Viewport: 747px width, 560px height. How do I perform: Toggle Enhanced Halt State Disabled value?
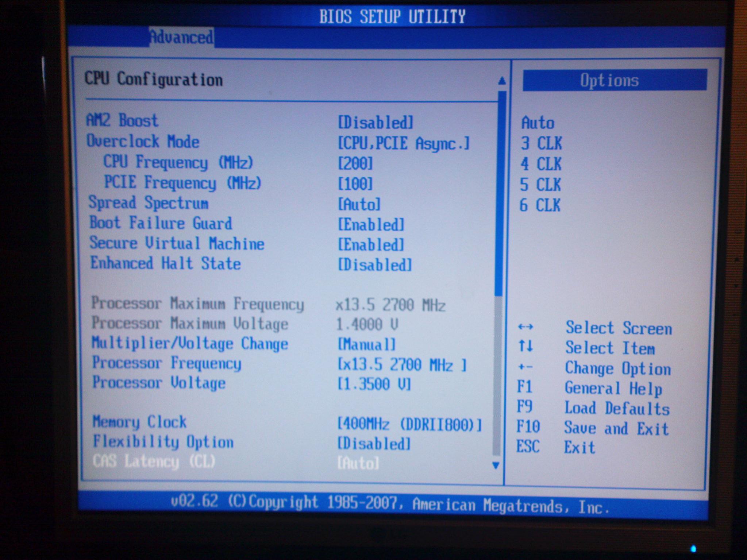(x=375, y=265)
